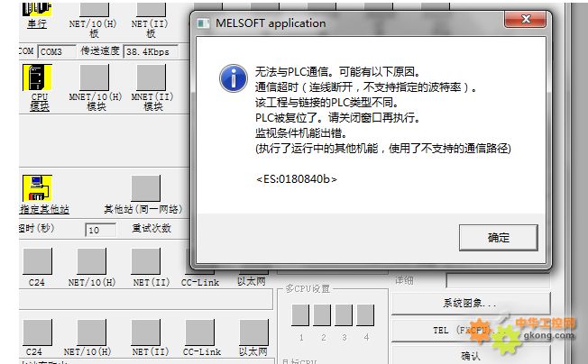
Task: Click the TEL (FXCPU) button
Action: pyautogui.click(x=471, y=331)
